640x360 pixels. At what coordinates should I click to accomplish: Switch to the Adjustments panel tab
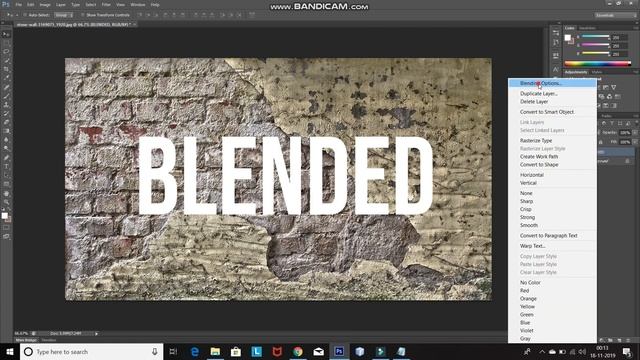[x=576, y=72]
